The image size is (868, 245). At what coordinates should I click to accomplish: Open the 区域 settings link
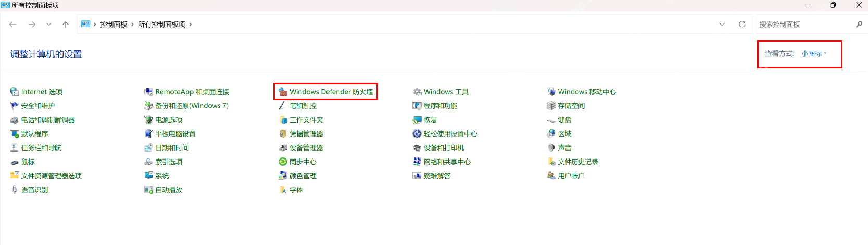click(564, 134)
